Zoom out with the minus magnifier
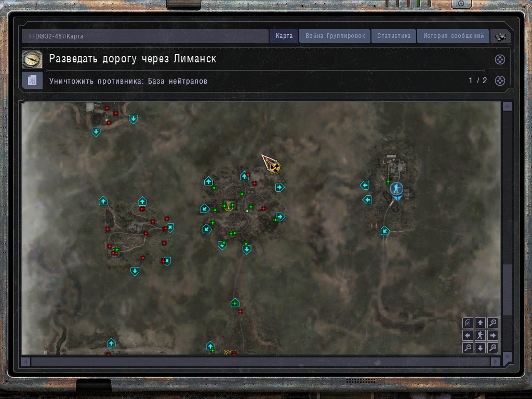The height and width of the screenshot is (399, 532). (468, 348)
